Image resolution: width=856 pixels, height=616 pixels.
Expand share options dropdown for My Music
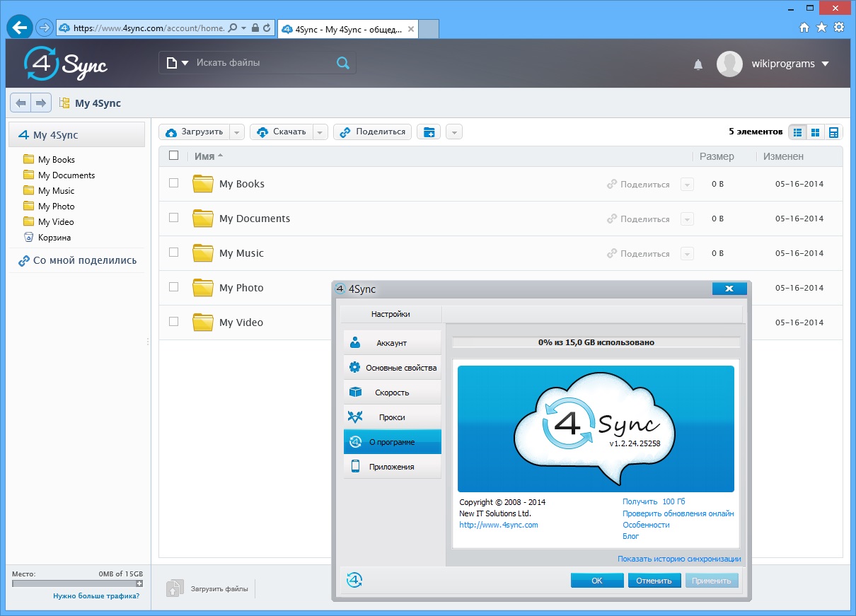[x=687, y=254]
